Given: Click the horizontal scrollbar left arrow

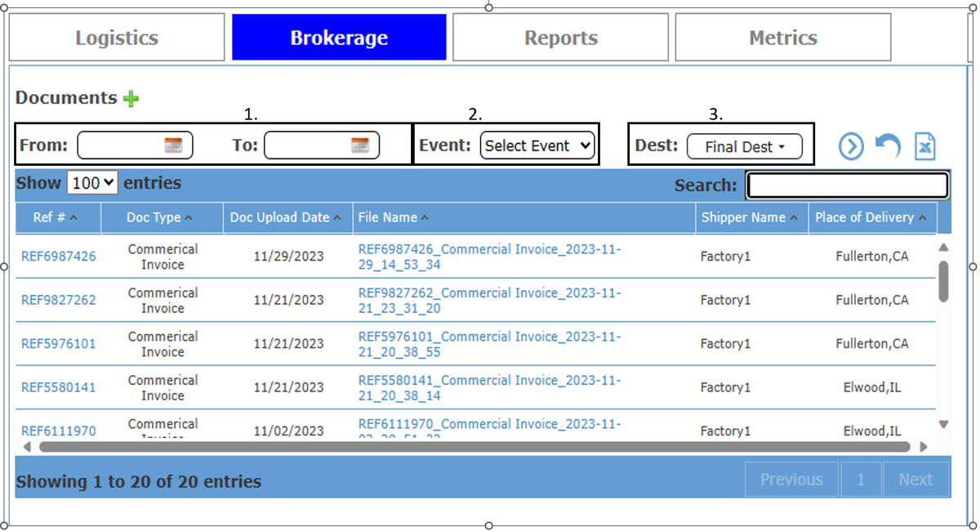Looking at the screenshot, I should (x=26, y=447).
